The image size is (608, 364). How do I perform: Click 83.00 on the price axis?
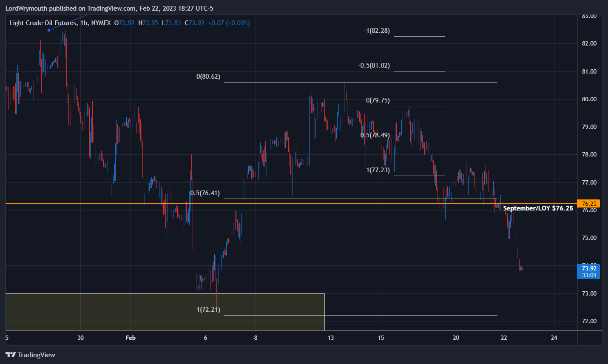(x=589, y=16)
